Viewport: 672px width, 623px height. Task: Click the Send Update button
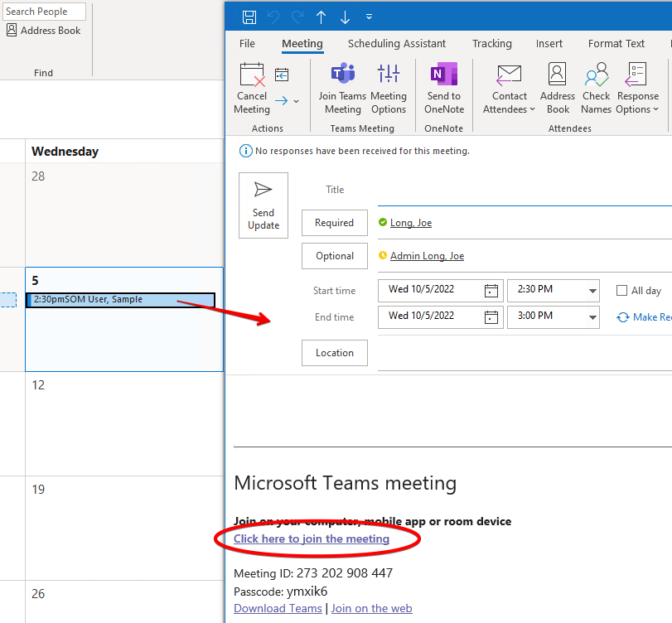[263, 205]
